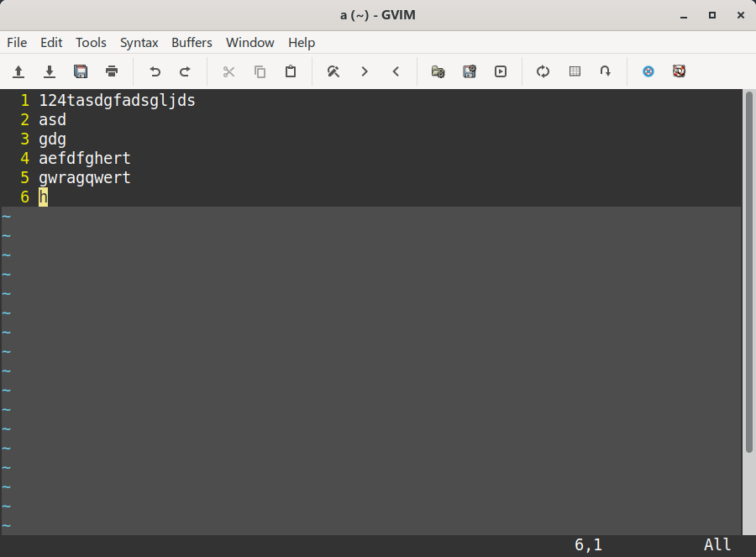Open Find and Replace tool
This screenshot has height=557, width=756.
click(333, 72)
